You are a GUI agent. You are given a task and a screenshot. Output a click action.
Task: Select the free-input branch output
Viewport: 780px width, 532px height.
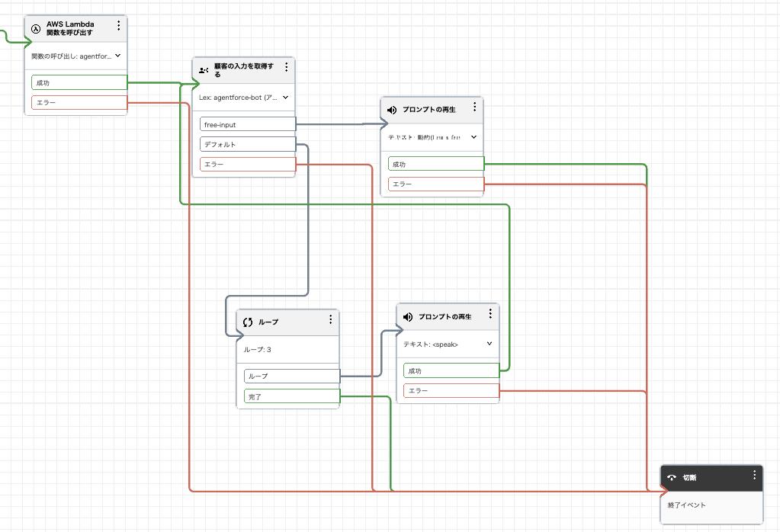click(248, 124)
